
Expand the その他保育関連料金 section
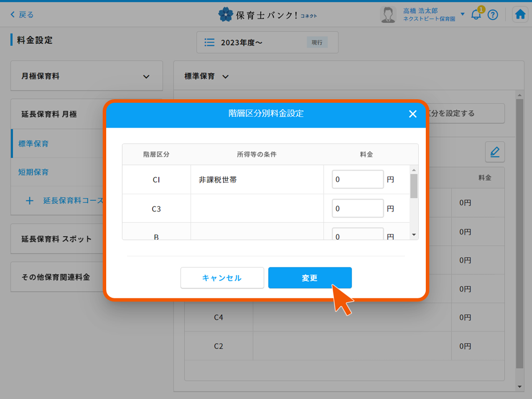point(56,277)
